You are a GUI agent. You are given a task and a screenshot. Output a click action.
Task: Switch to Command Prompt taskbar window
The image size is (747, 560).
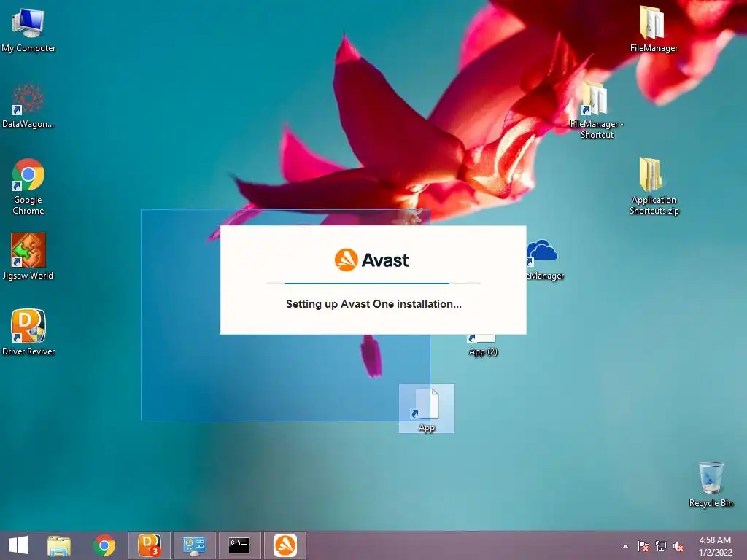tap(239, 545)
